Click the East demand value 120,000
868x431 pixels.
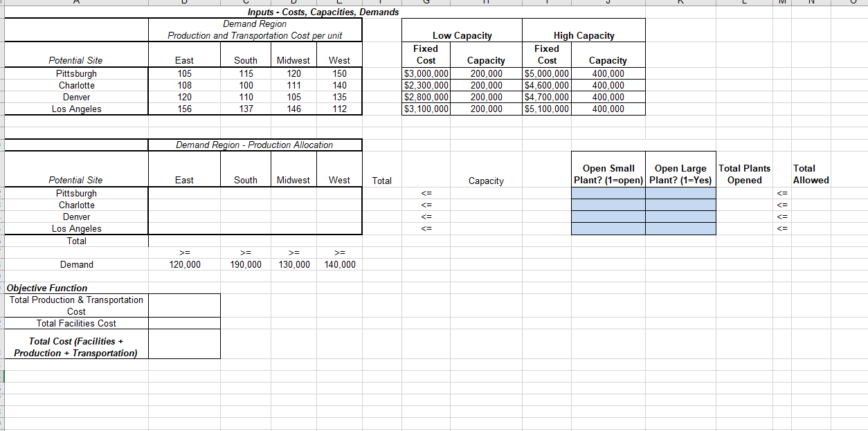point(184,264)
